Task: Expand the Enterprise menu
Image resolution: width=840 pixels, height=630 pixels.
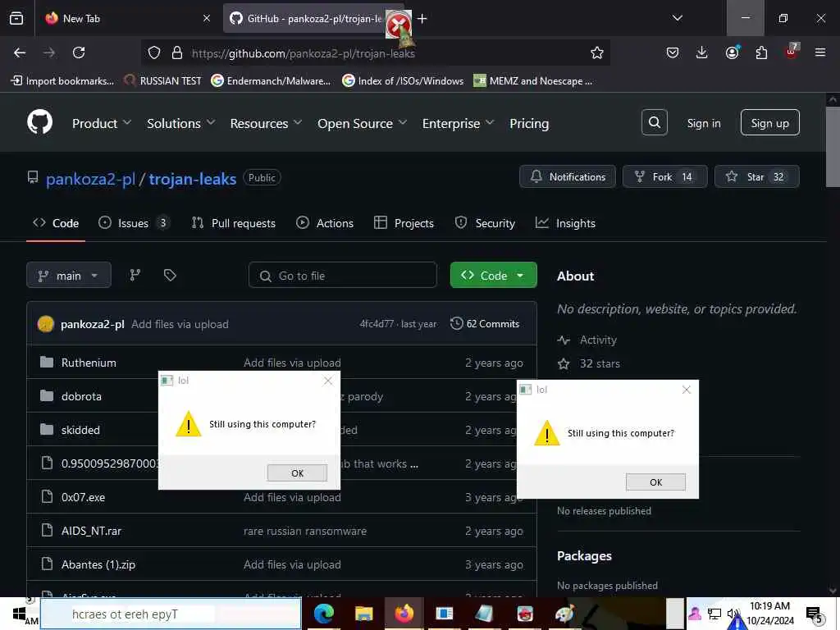Action: 458,123
